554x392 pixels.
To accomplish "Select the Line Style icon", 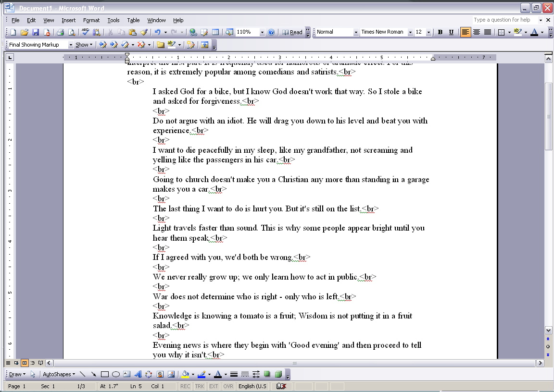I will (234, 374).
